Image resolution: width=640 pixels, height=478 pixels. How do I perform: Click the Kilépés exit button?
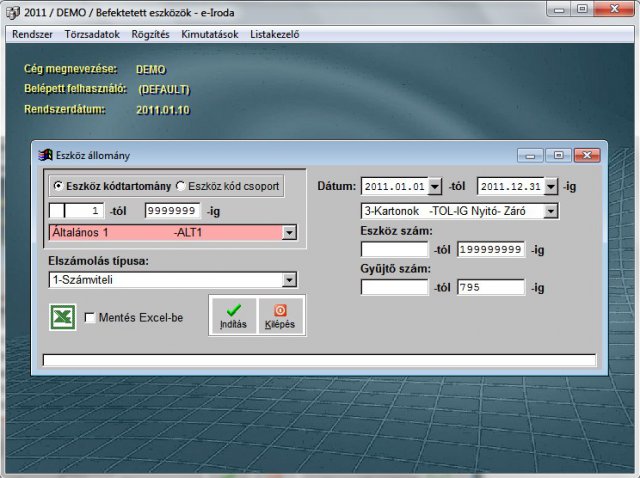279,316
